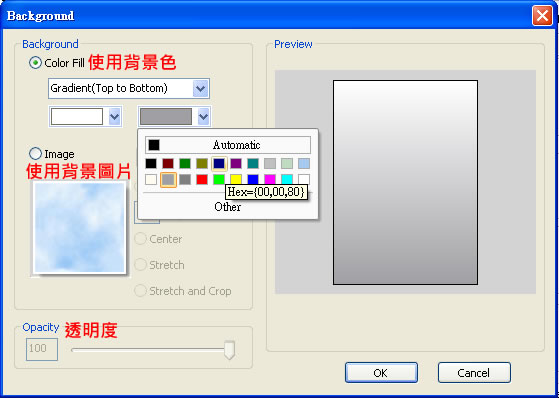Pick the cyan color swatch
559x398 pixels.
coord(287,179)
